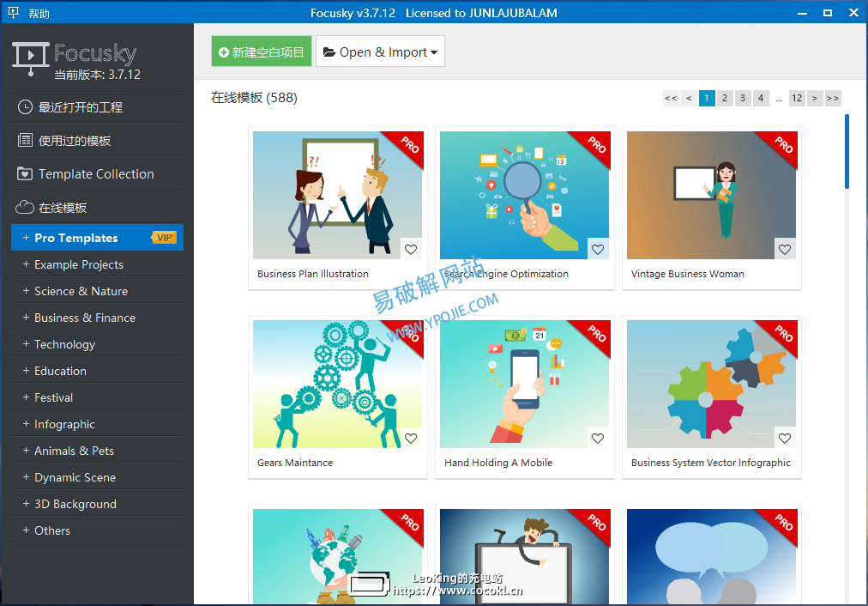The width and height of the screenshot is (868, 606).
Task: Go to page 2 of templates
Action: [725, 98]
